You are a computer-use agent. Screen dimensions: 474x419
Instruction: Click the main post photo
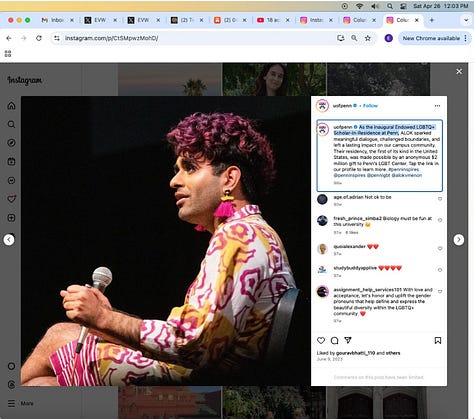point(166,241)
